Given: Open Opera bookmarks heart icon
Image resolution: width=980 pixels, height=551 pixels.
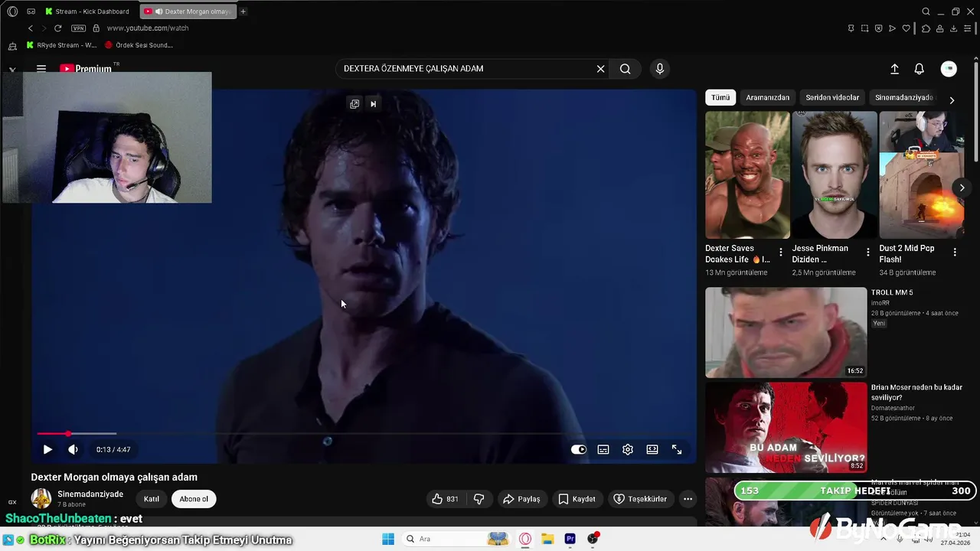Looking at the screenshot, I should tap(906, 28).
